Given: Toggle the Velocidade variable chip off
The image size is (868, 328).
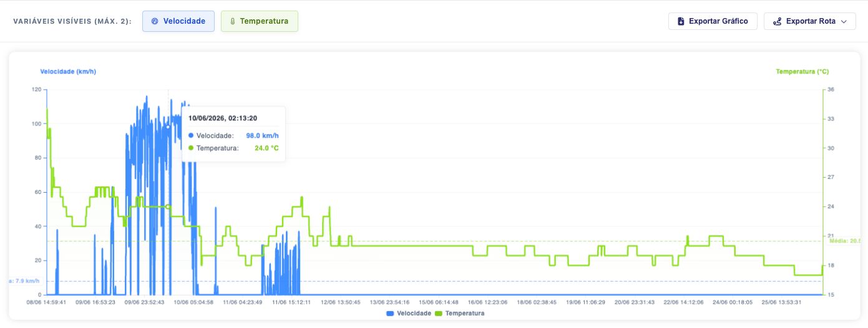Looking at the screenshot, I should coord(178,21).
